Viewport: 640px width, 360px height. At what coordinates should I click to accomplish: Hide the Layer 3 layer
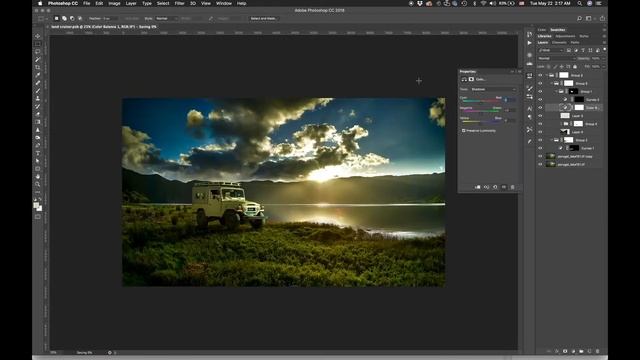point(540,116)
